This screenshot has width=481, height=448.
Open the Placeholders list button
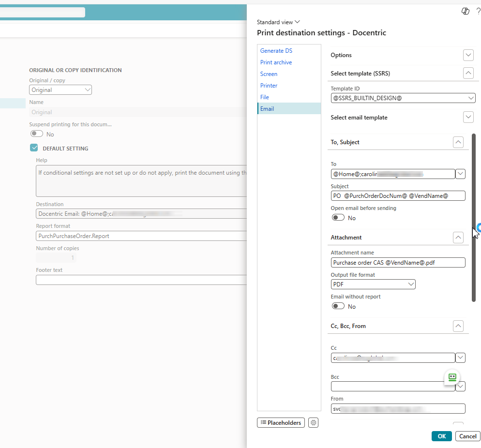coord(281,423)
